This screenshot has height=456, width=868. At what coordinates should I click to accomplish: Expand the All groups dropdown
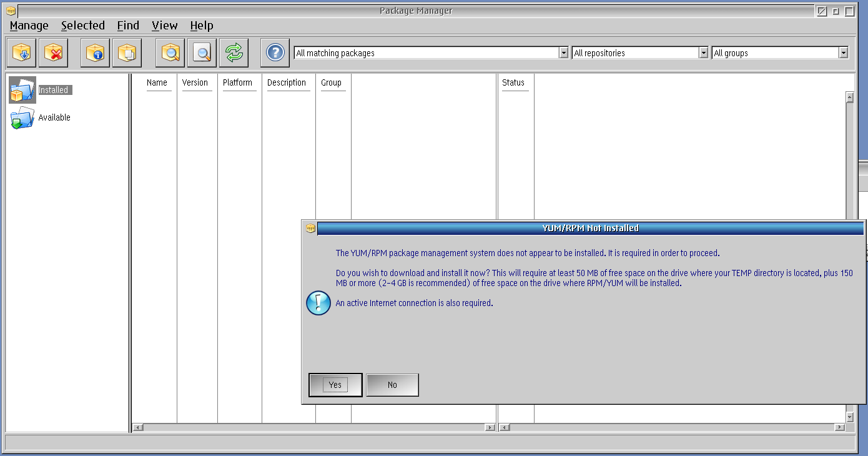(x=844, y=53)
